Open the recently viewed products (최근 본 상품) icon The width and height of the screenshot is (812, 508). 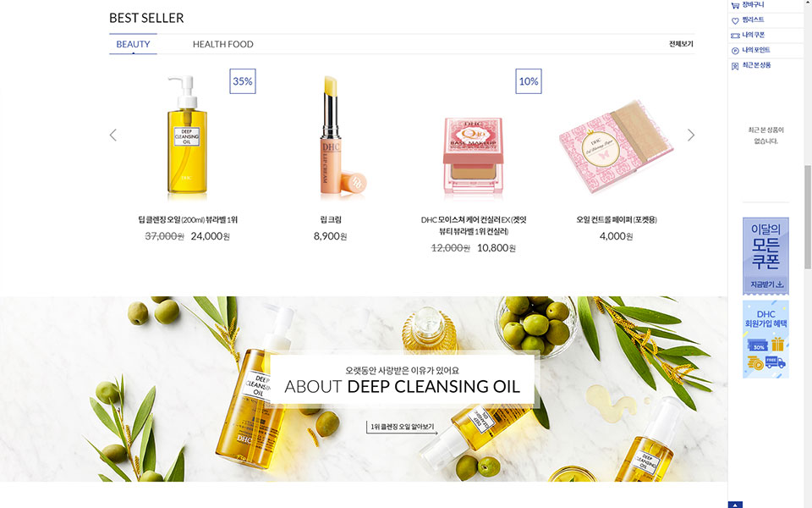point(735,66)
